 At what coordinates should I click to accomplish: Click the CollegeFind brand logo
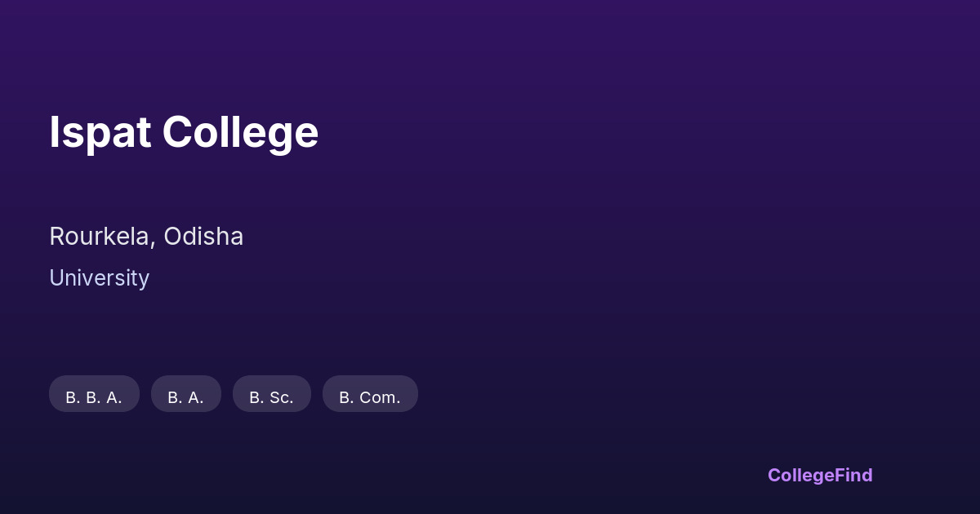pyautogui.click(x=820, y=475)
